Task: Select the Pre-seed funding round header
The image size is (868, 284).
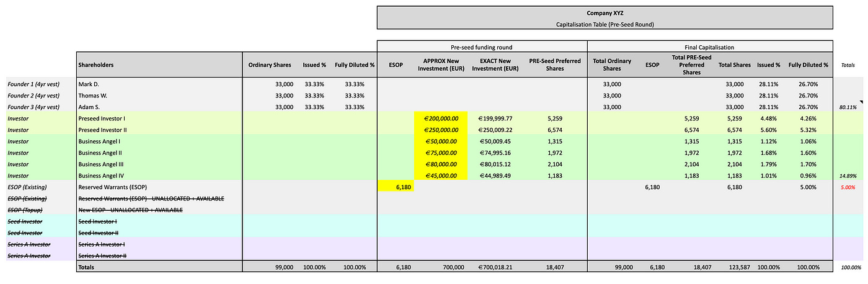Action: (x=481, y=47)
